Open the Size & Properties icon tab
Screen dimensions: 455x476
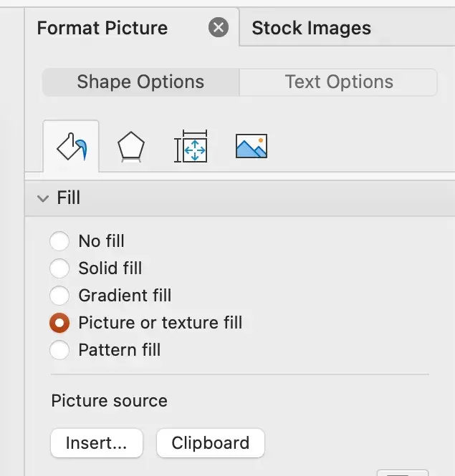(191, 147)
